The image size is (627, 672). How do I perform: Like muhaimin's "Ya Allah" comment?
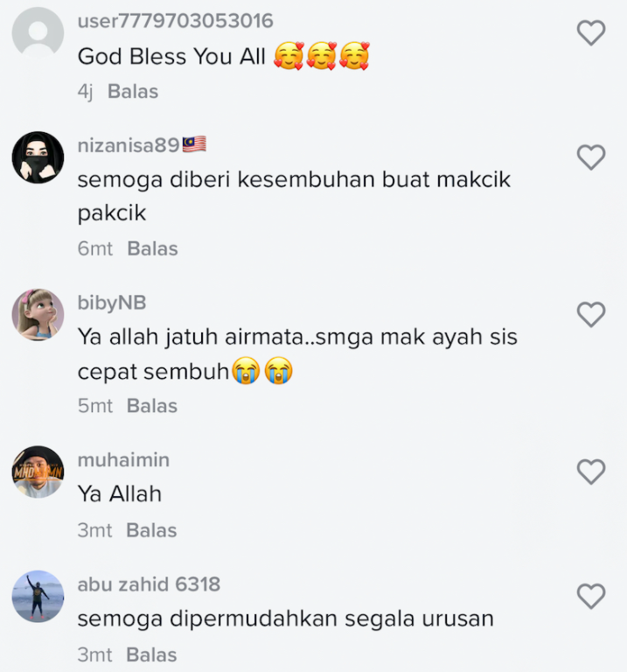coord(591,472)
